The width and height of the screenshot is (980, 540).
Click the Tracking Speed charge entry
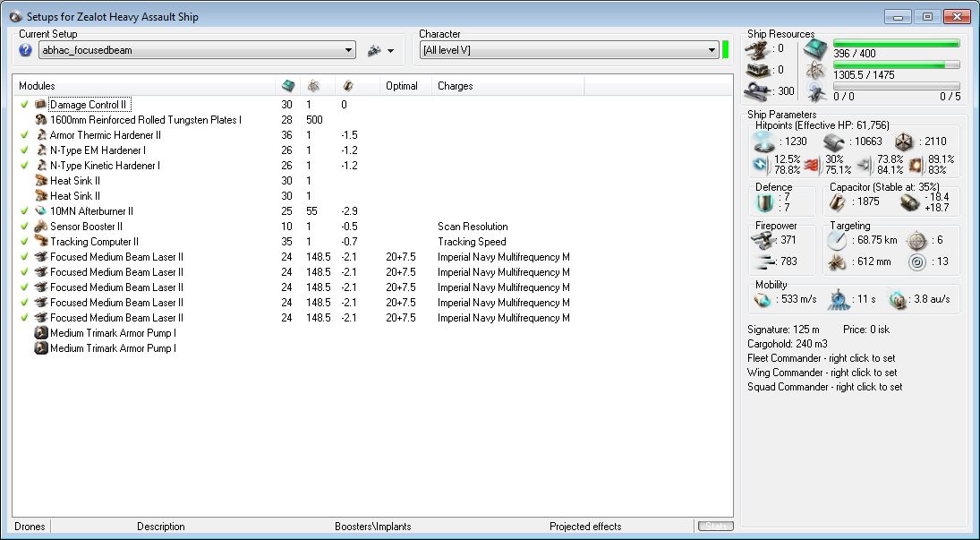472,242
